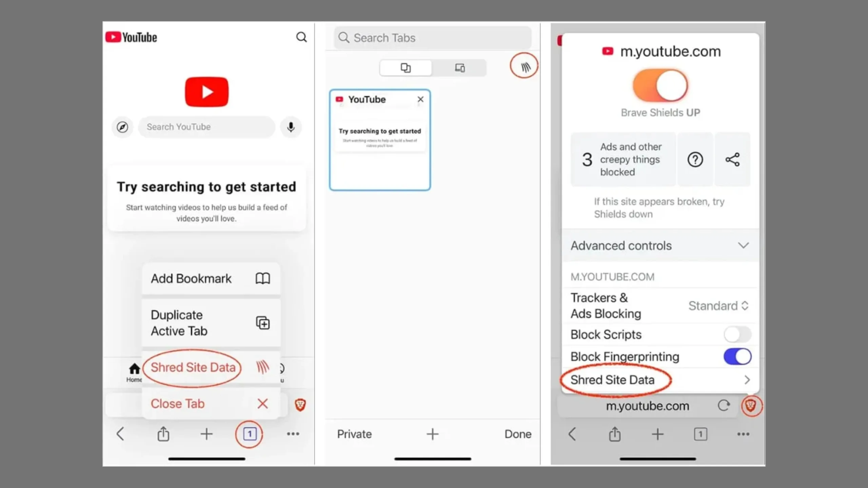868x488 pixels.
Task: Tap Done in tab tray
Action: tap(518, 434)
